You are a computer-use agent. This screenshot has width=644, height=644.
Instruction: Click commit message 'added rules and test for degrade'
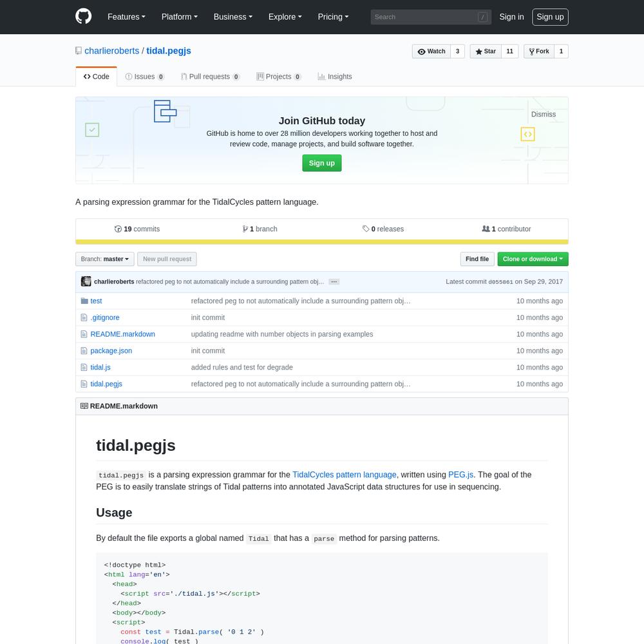242,367
